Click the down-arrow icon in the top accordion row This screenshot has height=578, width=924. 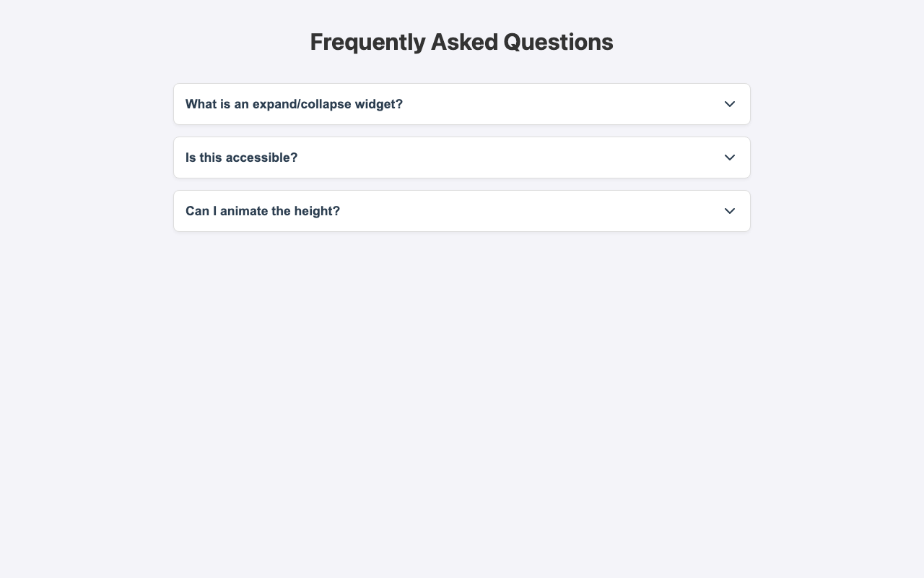729,104
